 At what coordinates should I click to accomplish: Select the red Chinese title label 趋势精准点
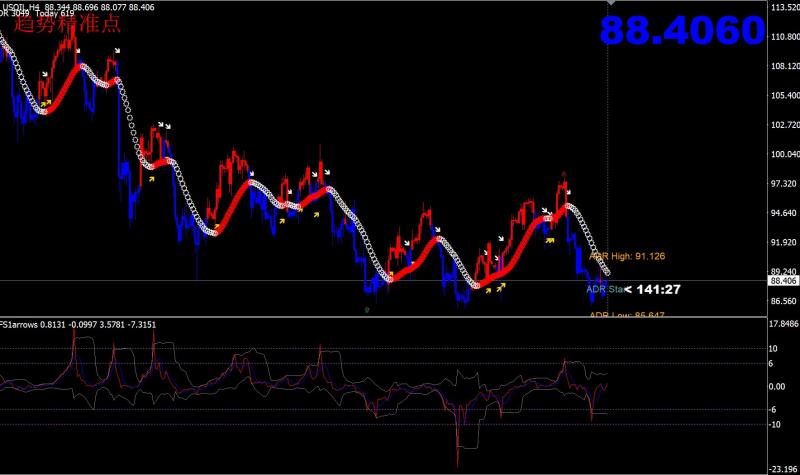67,24
